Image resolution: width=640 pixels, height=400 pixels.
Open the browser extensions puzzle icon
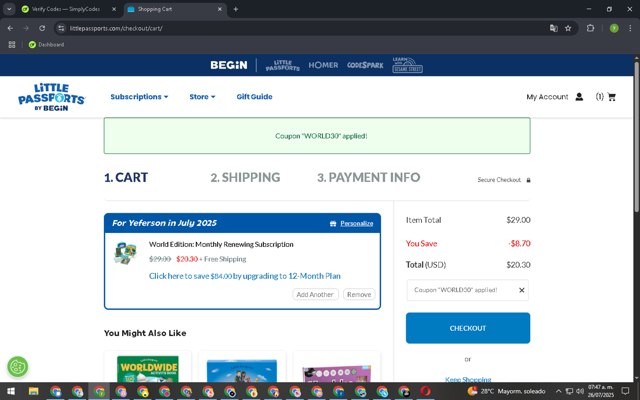coord(590,28)
